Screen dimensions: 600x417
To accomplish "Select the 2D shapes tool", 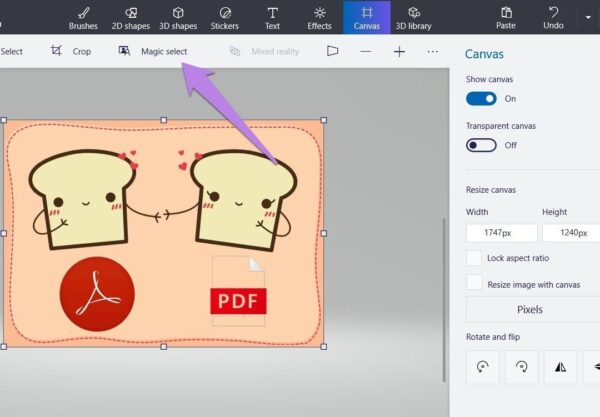I will coord(130,17).
